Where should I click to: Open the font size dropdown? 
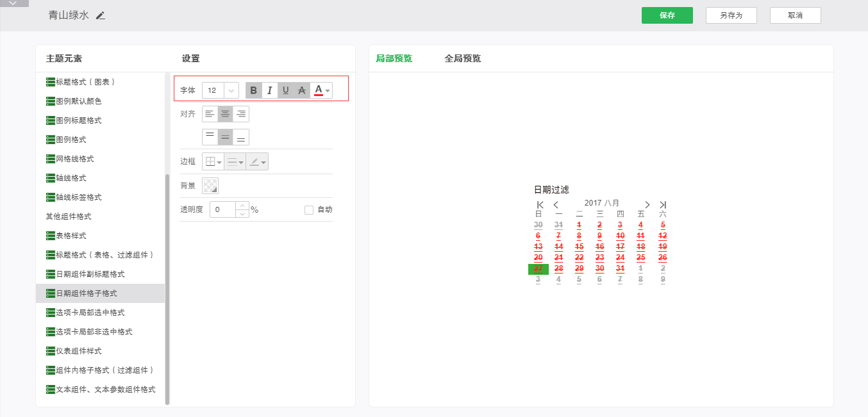(x=231, y=90)
